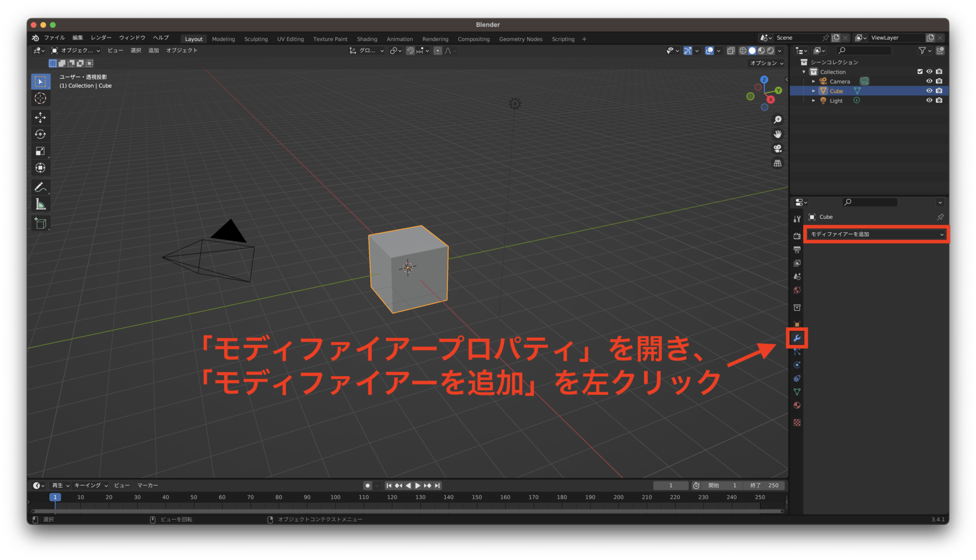Open the 'モディファイアーを追加' dropdown
The height and width of the screenshot is (560, 976).
tap(875, 234)
